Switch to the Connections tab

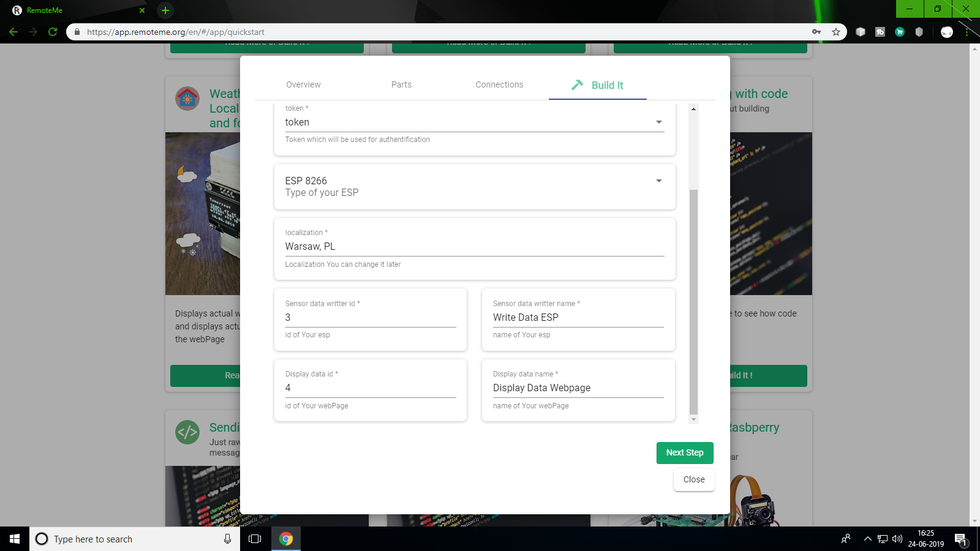(499, 84)
